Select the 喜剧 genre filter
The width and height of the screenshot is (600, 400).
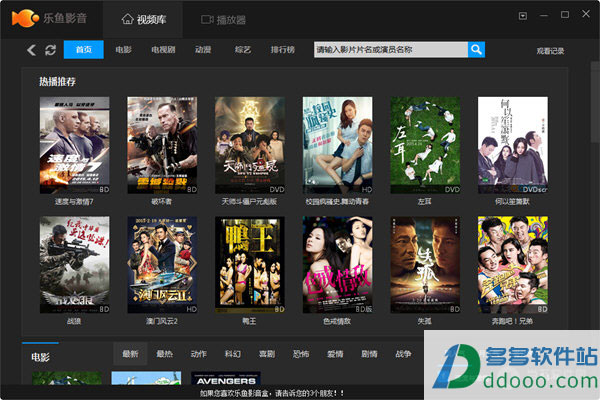[267, 354]
